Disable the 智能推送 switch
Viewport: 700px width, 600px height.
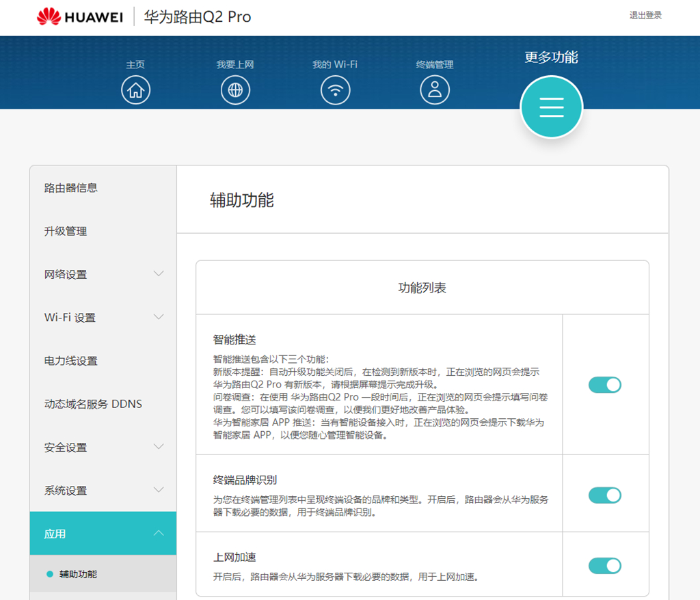click(604, 384)
